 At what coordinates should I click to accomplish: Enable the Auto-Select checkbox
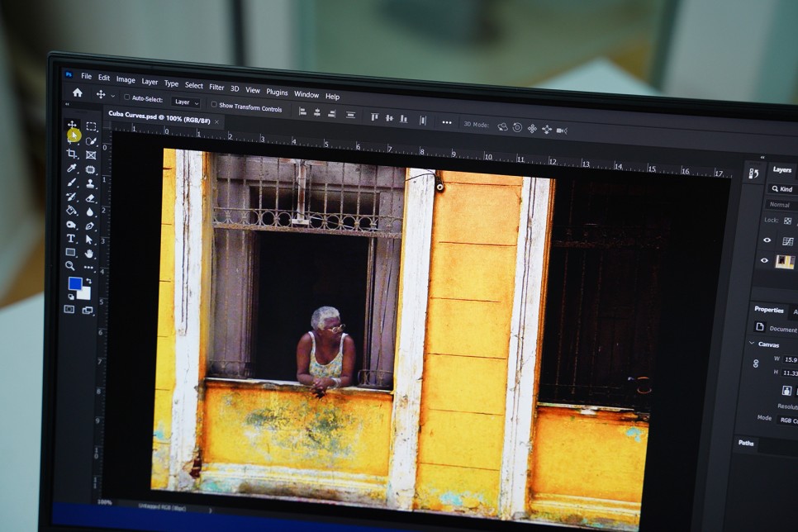tap(126, 97)
